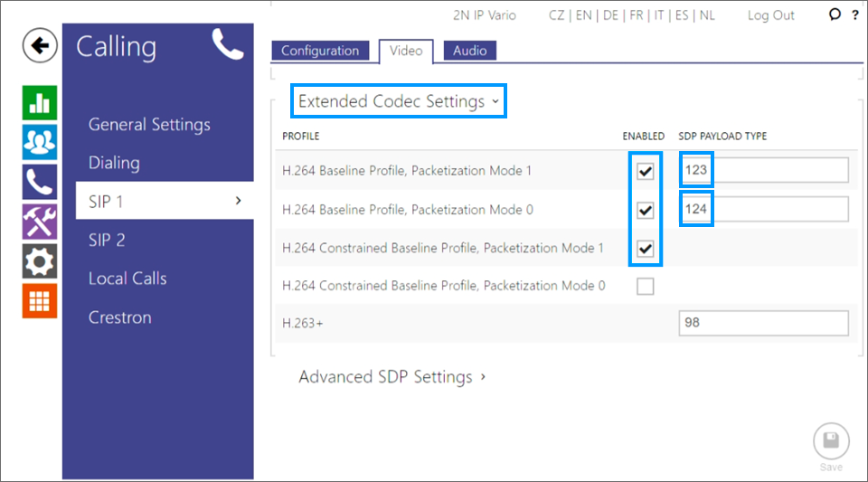Uncheck H.264 Baseline Packetization Mode 0
The width and height of the screenshot is (868, 482).
coord(645,211)
